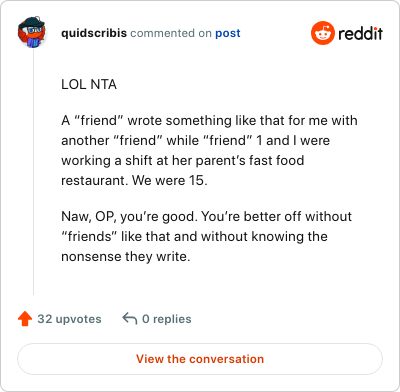Open the quidscribis username link

(94, 33)
